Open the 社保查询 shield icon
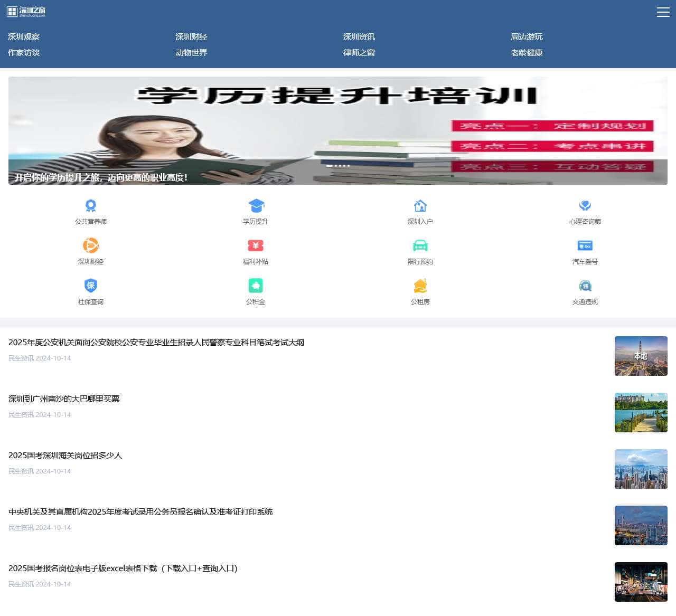The image size is (676, 616). coord(91,286)
